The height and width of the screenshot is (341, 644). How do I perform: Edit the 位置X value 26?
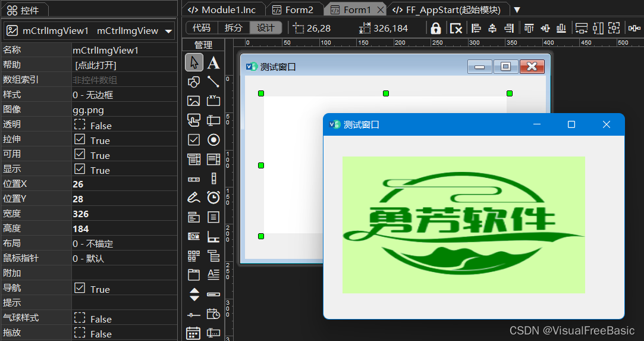tap(124, 184)
